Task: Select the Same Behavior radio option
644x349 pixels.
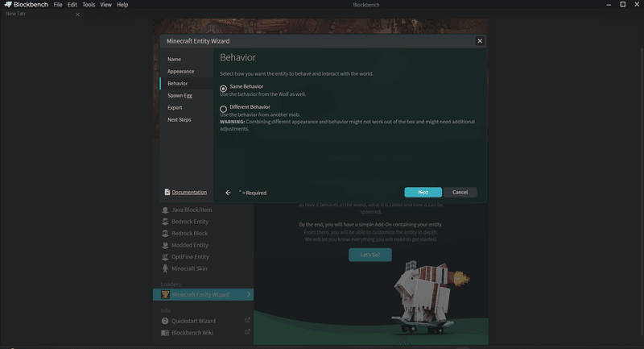Action: 223,89
